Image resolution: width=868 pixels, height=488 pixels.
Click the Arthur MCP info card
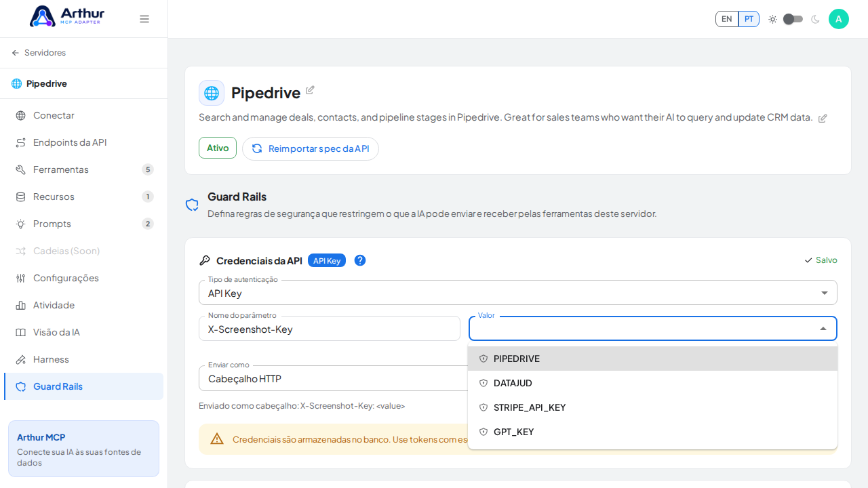click(x=83, y=449)
